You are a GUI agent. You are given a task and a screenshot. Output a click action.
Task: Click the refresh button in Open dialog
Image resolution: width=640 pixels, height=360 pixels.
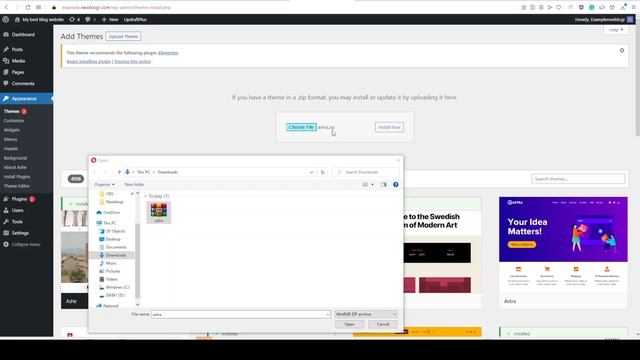pyautogui.click(x=322, y=172)
